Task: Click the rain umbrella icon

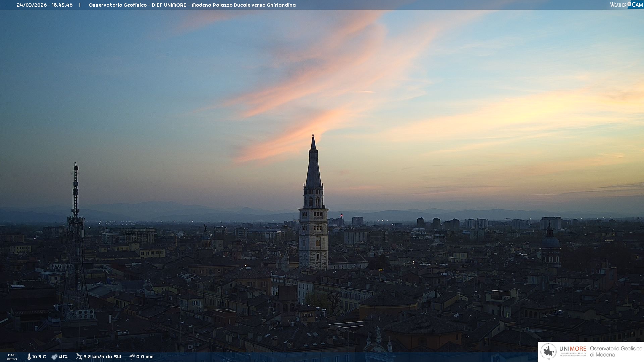Action: click(132, 357)
